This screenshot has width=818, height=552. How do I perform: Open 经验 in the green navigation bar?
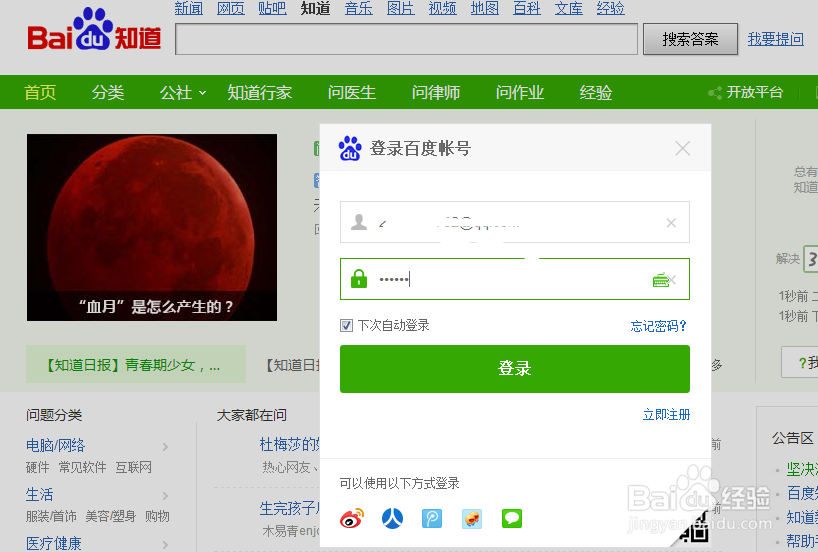tap(596, 92)
